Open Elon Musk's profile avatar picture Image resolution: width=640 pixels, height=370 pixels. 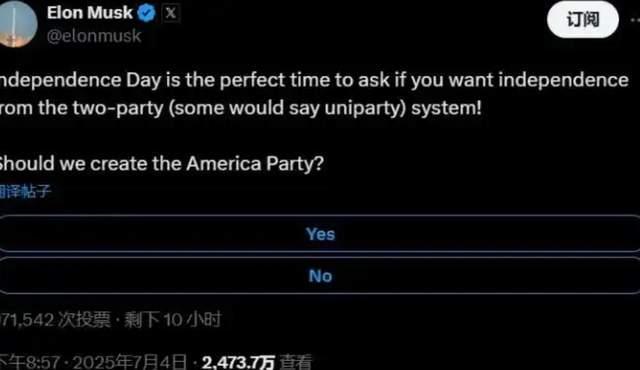16,24
